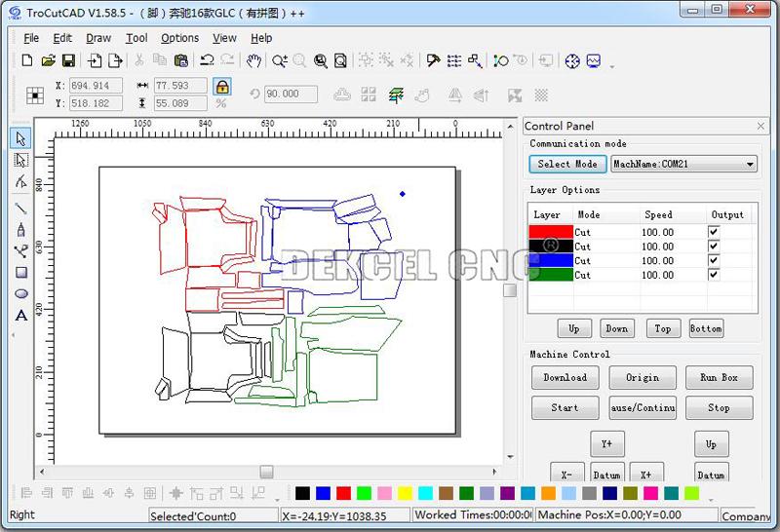Click the horizontal scrollbar thumb
This screenshot has width=780, height=532.
click(x=266, y=472)
